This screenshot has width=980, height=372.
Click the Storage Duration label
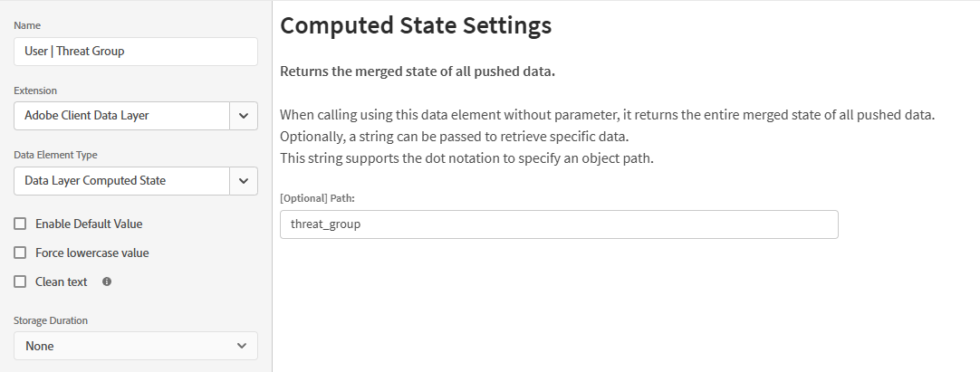pyautogui.click(x=51, y=320)
